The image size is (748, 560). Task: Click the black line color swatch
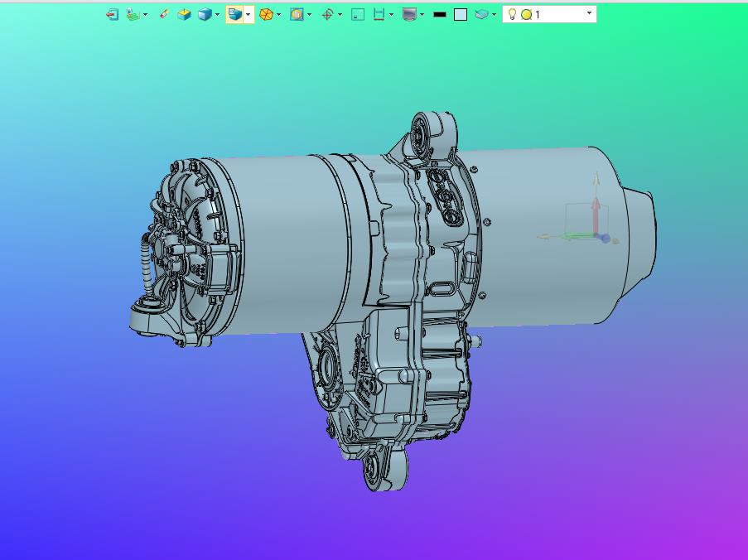tap(440, 15)
